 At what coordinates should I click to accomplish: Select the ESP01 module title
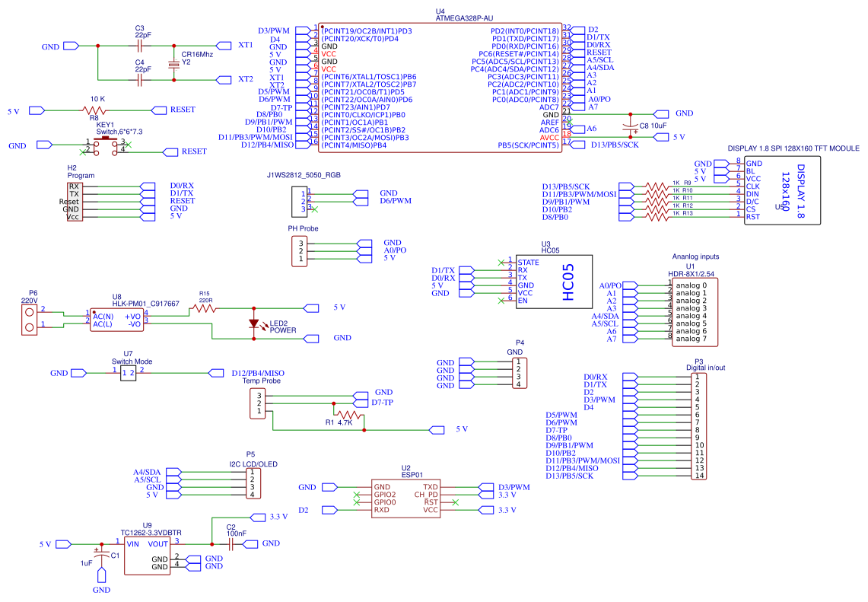(412, 475)
